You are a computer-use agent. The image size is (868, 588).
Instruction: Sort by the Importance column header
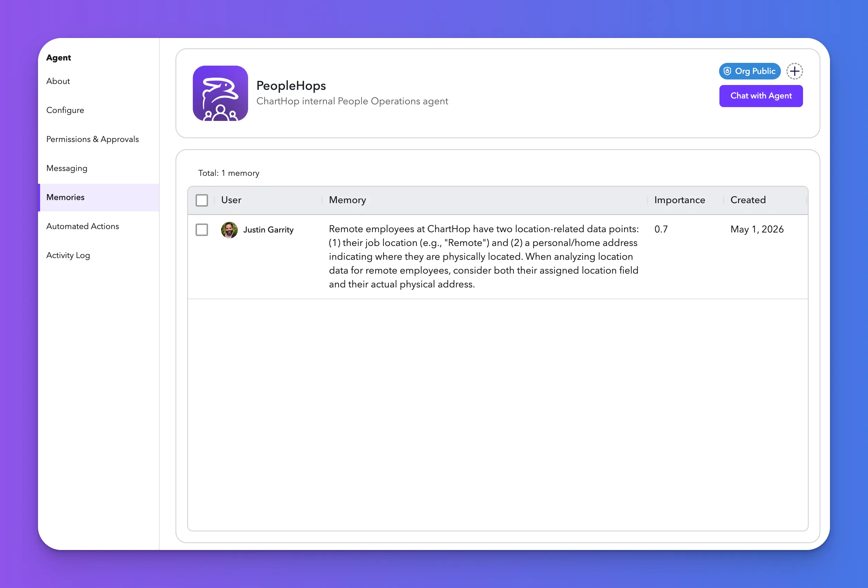click(679, 200)
